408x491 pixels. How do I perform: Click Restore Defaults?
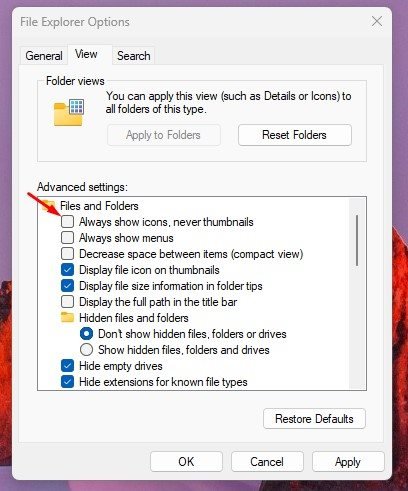point(314,419)
